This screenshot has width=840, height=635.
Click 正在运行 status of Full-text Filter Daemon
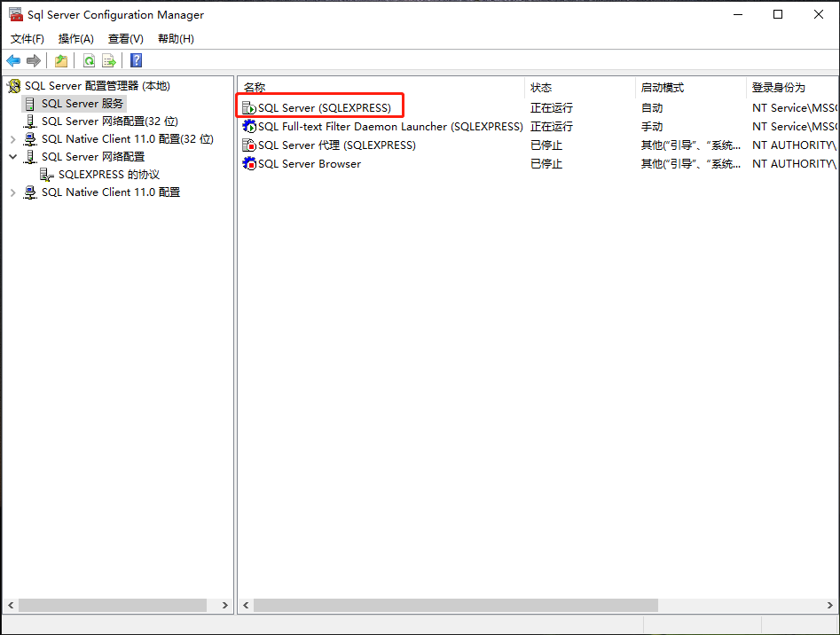click(x=552, y=127)
